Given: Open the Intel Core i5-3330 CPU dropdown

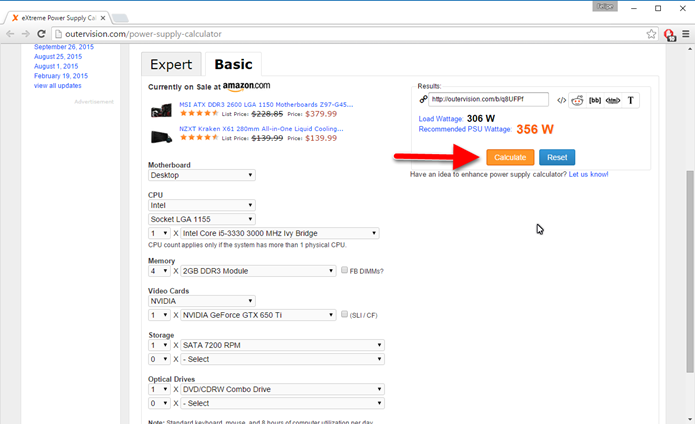Looking at the screenshot, I should [280, 233].
